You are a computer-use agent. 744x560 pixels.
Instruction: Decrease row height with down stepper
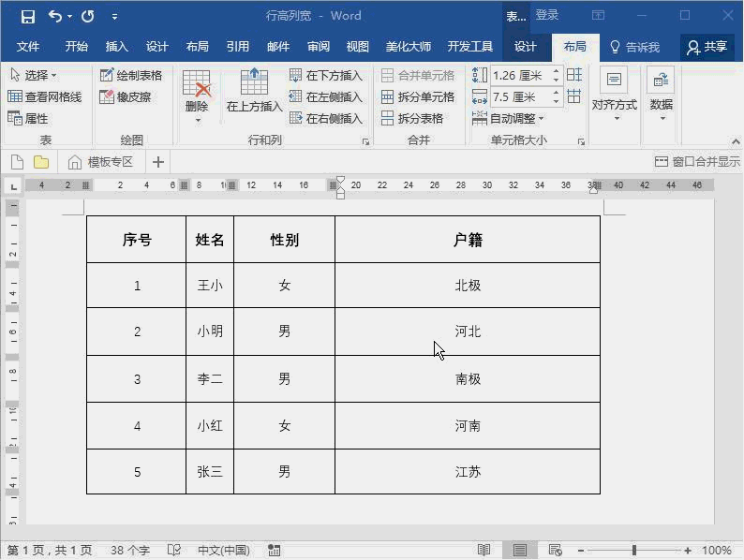(x=556, y=80)
